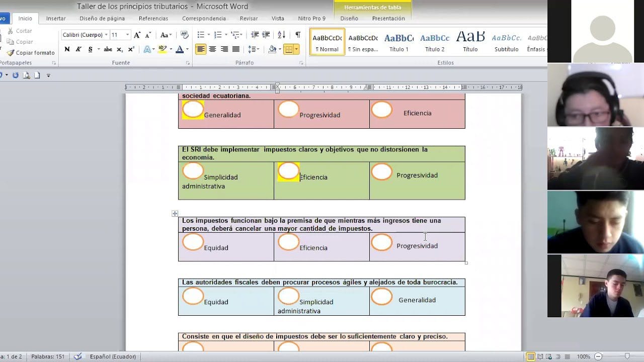Select the circle next to Progresividad in red table

click(x=288, y=109)
